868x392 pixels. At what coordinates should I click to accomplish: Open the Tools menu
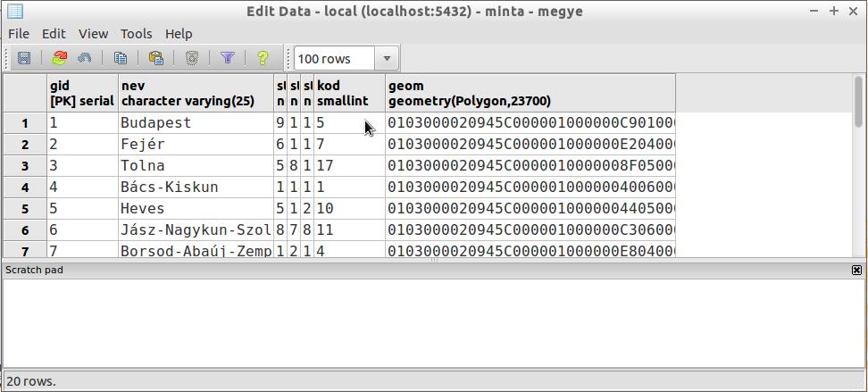point(136,34)
